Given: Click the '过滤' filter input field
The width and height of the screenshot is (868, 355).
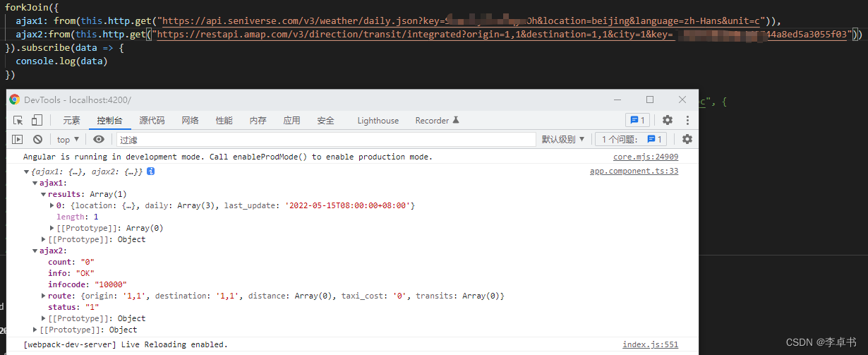Looking at the screenshot, I should [x=326, y=140].
